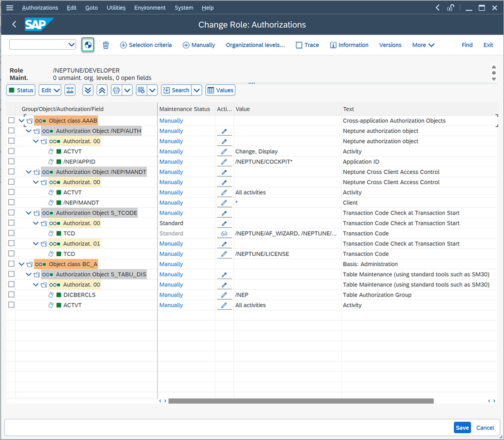
Task: Click the glasses display icon on the TCD row
Action: tap(224, 233)
